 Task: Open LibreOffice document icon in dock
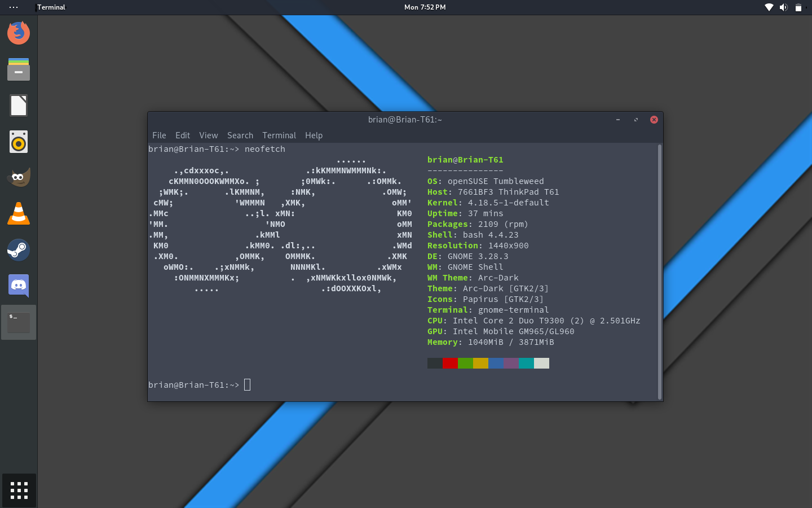click(19, 106)
